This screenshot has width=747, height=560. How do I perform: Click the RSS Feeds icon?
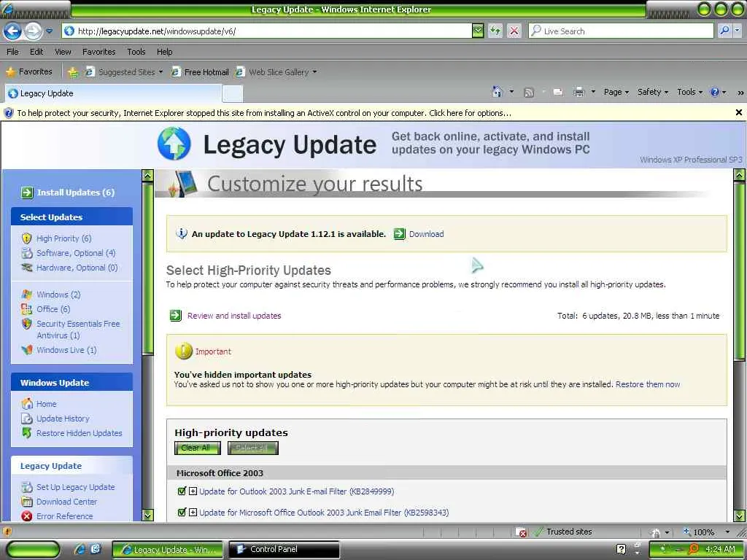click(528, 93)
